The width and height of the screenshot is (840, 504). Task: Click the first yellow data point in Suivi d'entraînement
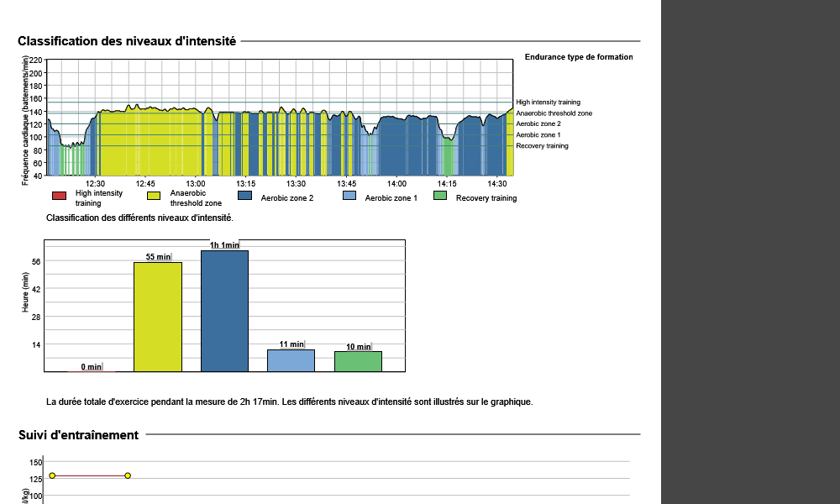[52, 475]
